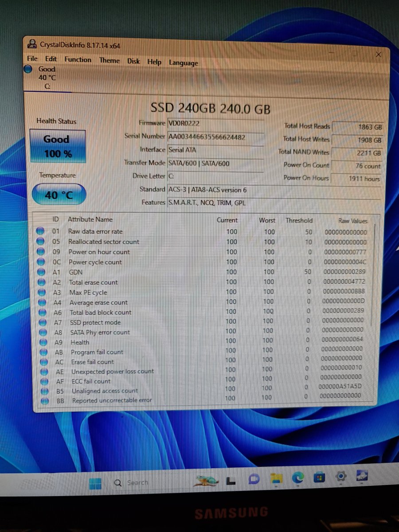The height and width of the screenshot is (532, 399).
Task: Open the Function menu
Action: pos(78,59)
